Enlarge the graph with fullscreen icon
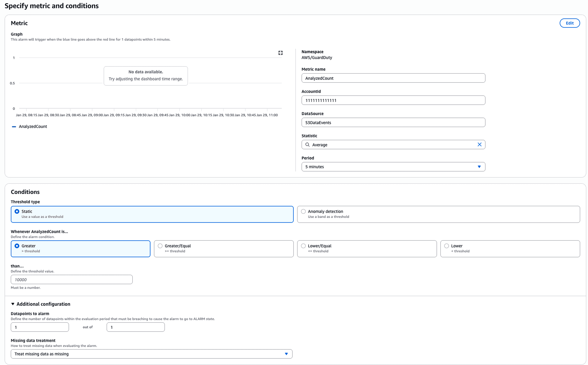This screenshot has width=588, height=365. tap(280, 53)
